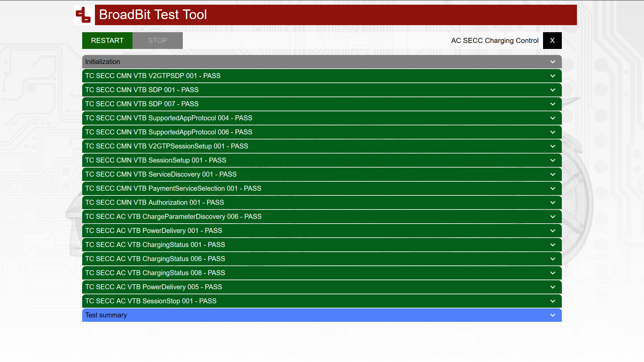Expand ChargingStatus 006 chevron

553,259
